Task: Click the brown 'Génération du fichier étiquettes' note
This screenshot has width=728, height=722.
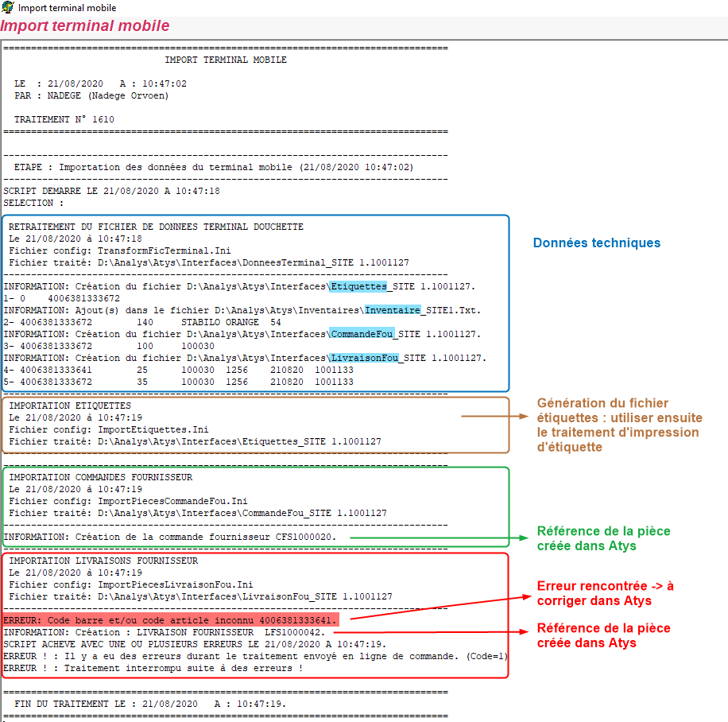Action: pyautogui.click(x=619, y=425)
